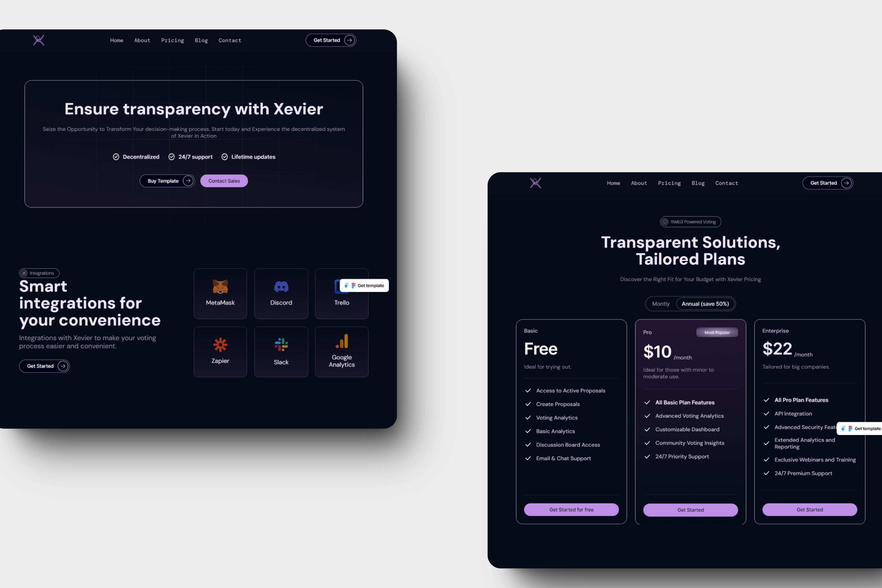This screenshot has height=588, width=882.
Task: Click Contact Sales button
Action: (x=224, y=180)
